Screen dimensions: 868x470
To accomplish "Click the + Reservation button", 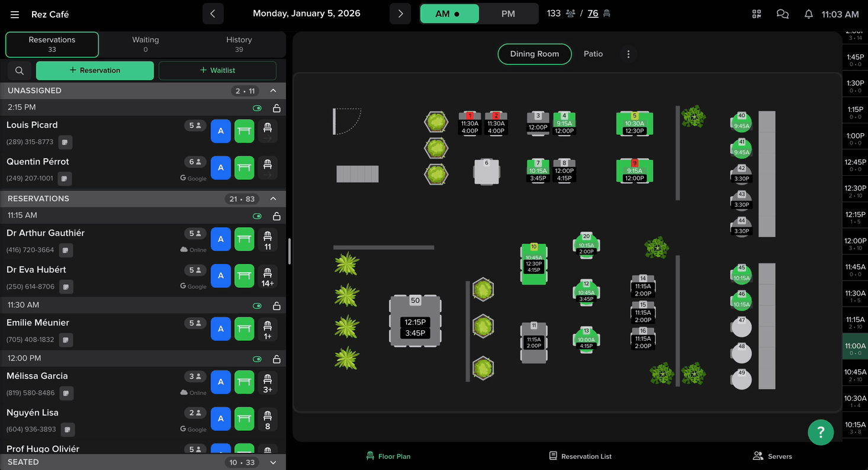I will [x=95, y=70].
